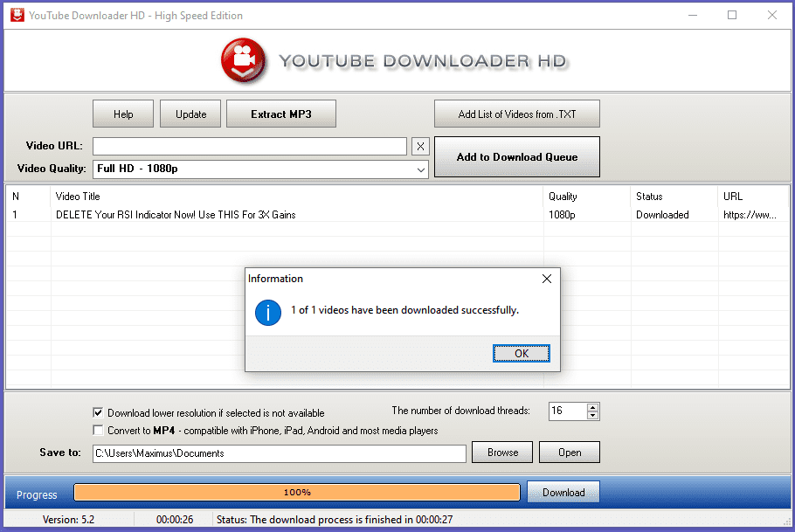Decrease the number of download threads
Viewport: 795px width, 532px height.
pos(592,415)
